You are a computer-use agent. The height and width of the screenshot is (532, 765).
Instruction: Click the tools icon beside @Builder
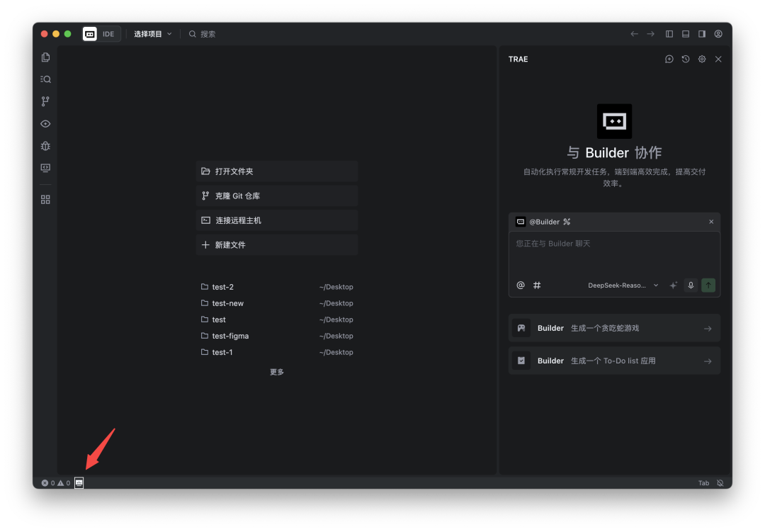(x=567, y=222)
